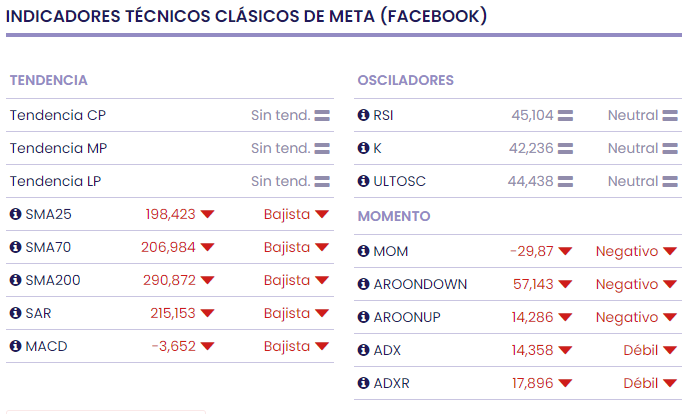Open the SMA200 info icon
The image size is (695, 414).
click(x=15, y=280)
